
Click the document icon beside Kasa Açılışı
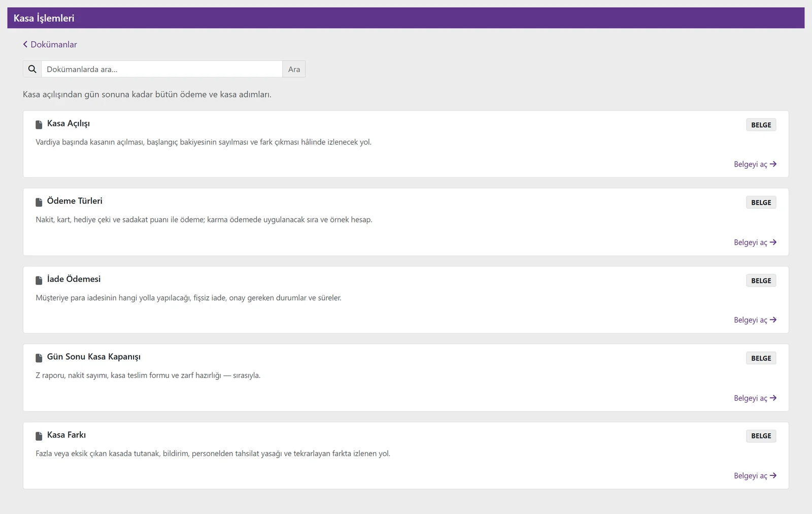pyautogui.click(x=39, y=124)
